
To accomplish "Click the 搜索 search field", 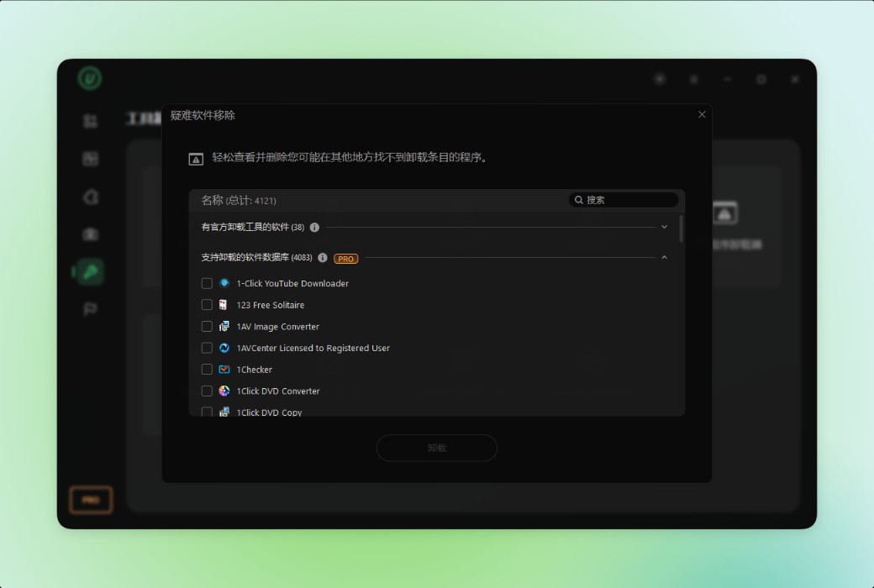I will coord(624,200).
